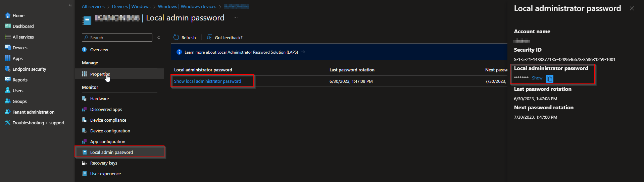Click the Endpoint security shield icon
Screen dimensions: 644x182
(8, 69)
